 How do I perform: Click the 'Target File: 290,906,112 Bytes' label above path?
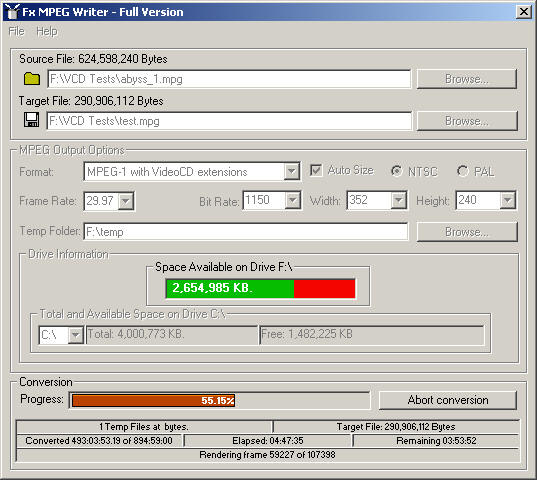tap(91, 101)
